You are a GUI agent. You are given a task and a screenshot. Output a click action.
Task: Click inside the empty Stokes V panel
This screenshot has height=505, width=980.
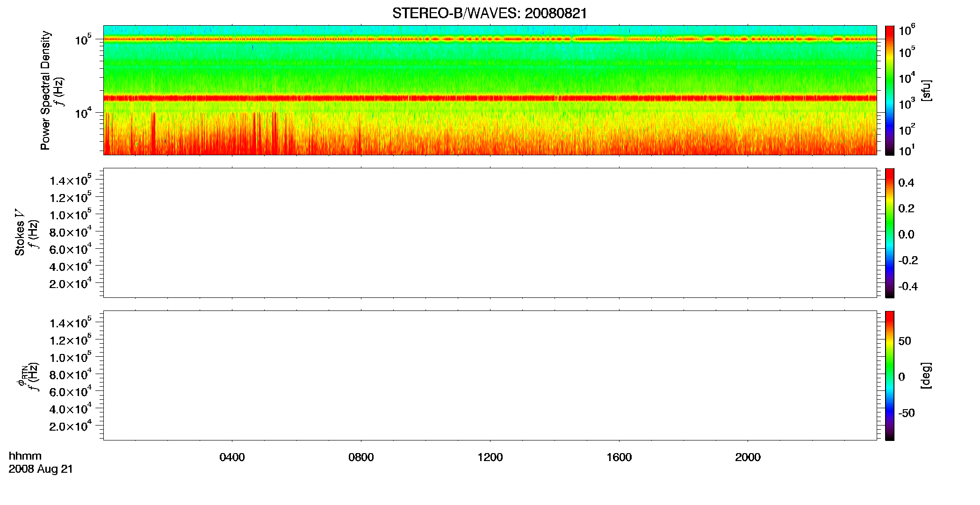tap(490, 233)
